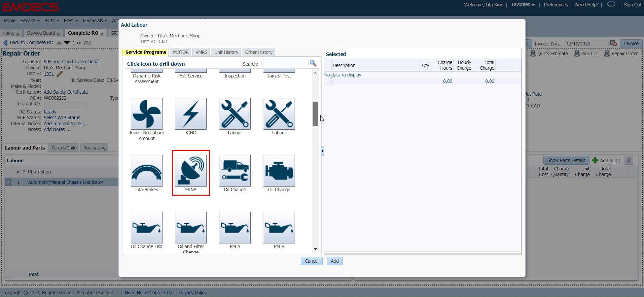644x297 pixels.
Task: Switch to the VMRS tab
Action: (x=201, y=52)
